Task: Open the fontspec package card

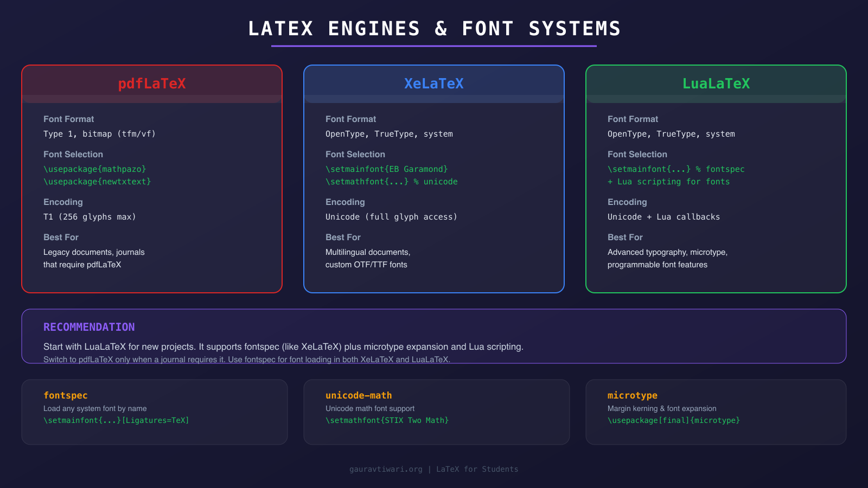Action: pos(155,412)
